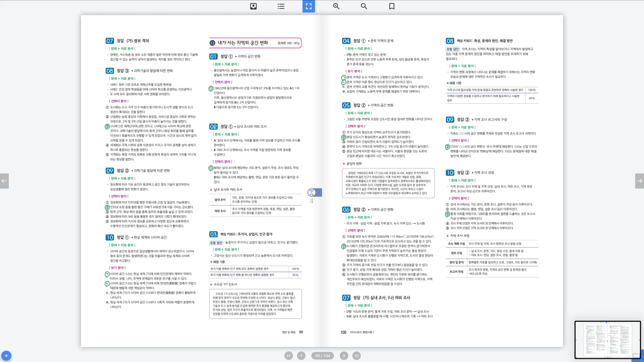Click the 99 / 104 page indicator

coord(322,356)
